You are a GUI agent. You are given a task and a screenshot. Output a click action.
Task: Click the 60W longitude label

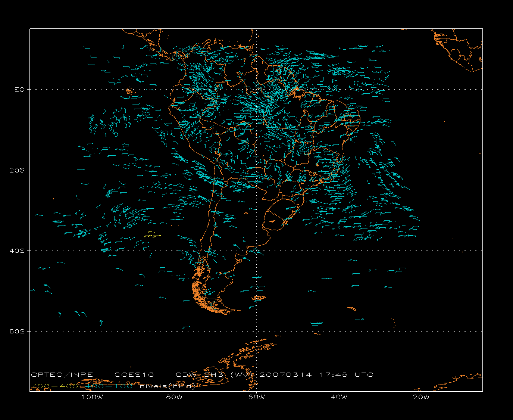(257, 397)
